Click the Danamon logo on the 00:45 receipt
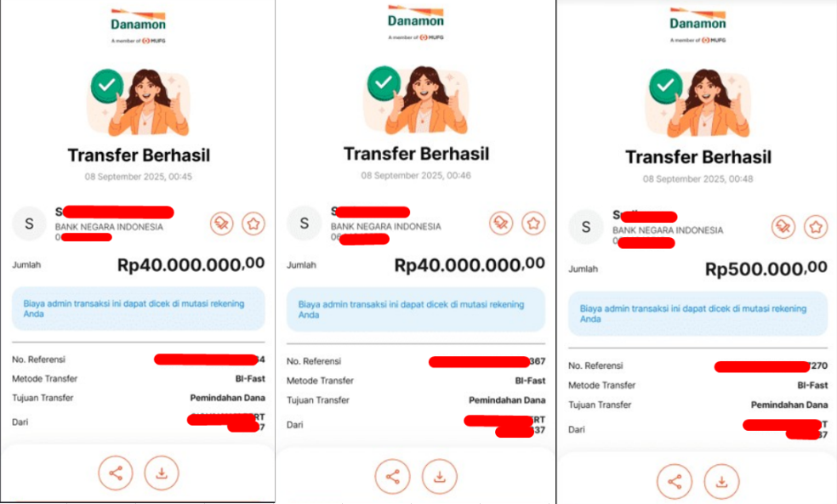The width and height of the screenshot is (837, 504). [x=139, y=25]
